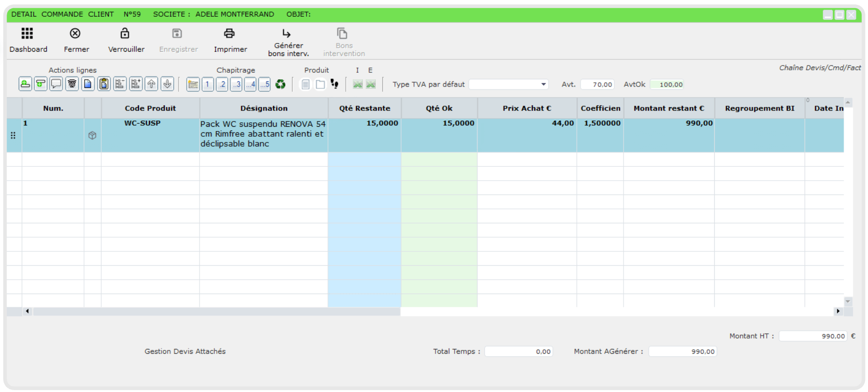Click the Avt. field showing 70,00
The image size is (868, 392).
597,85
